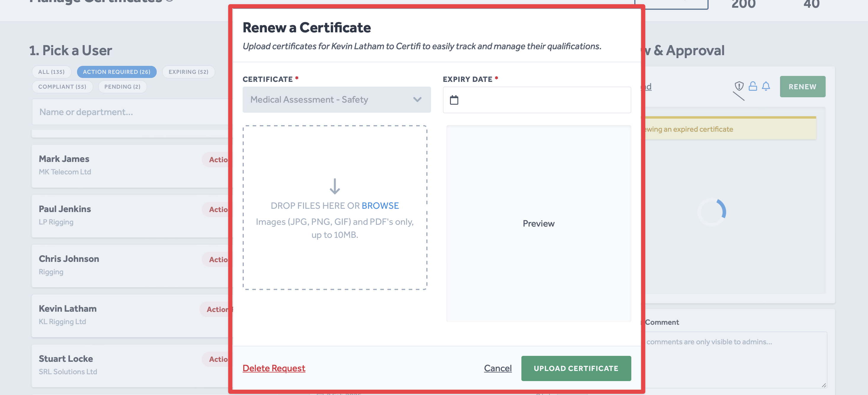Select the ALL (135) filter
This screenshot has height=395, width=868.
point(51,72)
